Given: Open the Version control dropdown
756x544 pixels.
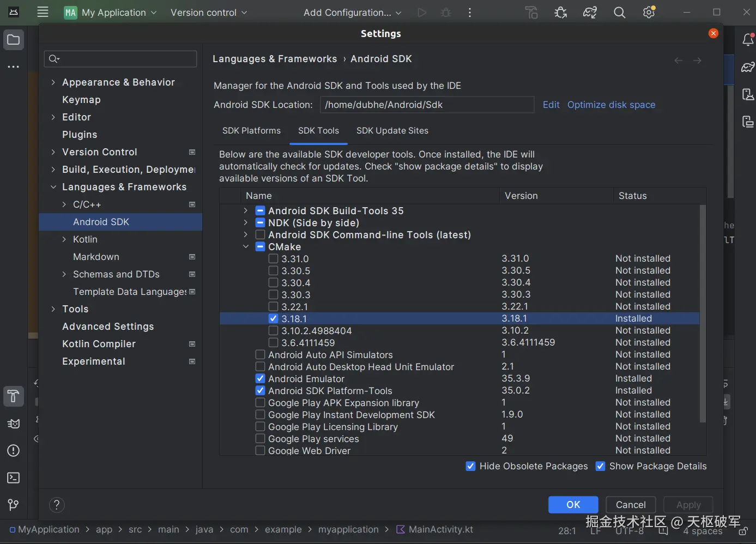Looking at the screenshot, I should coord(208,13).
